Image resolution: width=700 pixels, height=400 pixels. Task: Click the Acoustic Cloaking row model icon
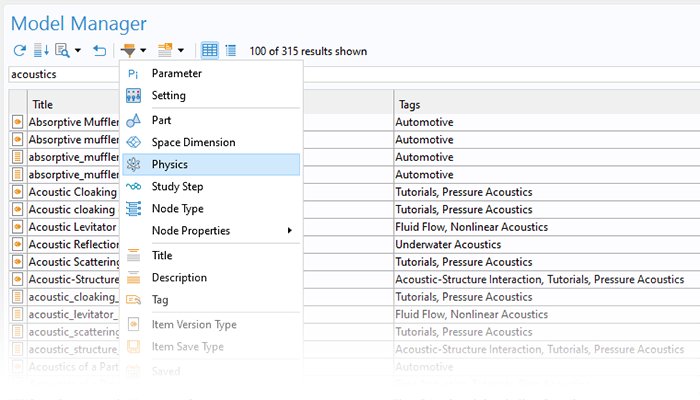[x=17, y=192]
